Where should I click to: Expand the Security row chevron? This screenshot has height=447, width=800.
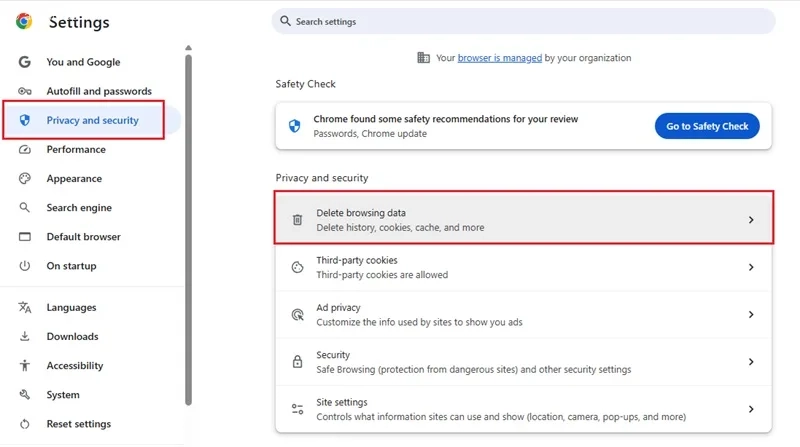(751, 362)
